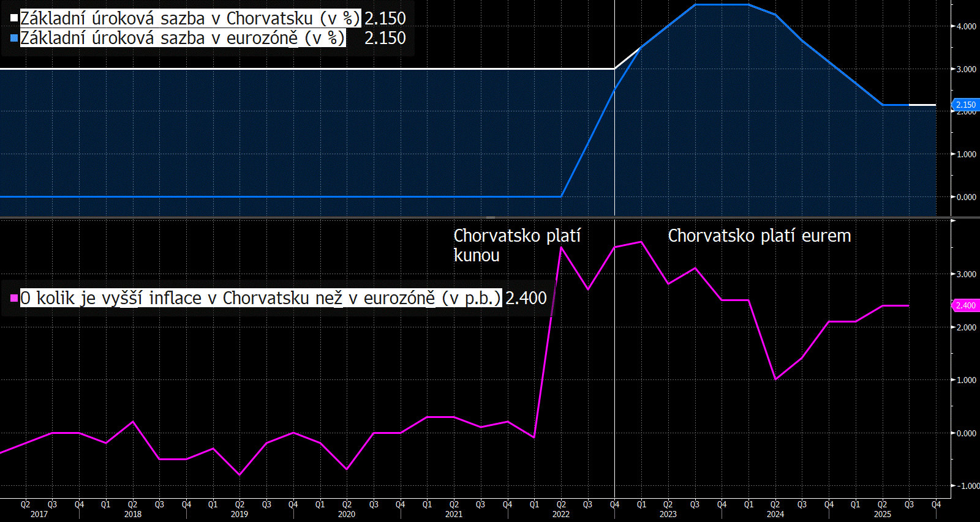Select legend label Základní úroková sazba v eurozóně
This screenshot has width=980, height=522.
pyautogui.click(x=183, y=38)
